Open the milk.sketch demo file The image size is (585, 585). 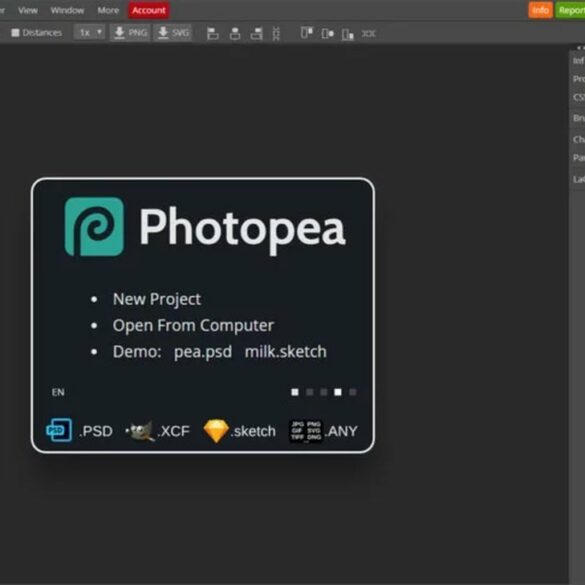[x=285, y=352]
